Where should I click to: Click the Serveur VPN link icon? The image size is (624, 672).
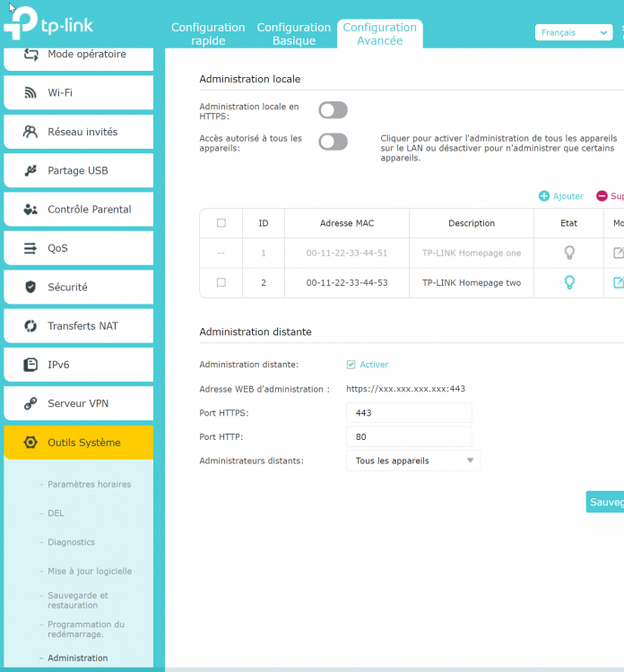(x=30, y=403)
